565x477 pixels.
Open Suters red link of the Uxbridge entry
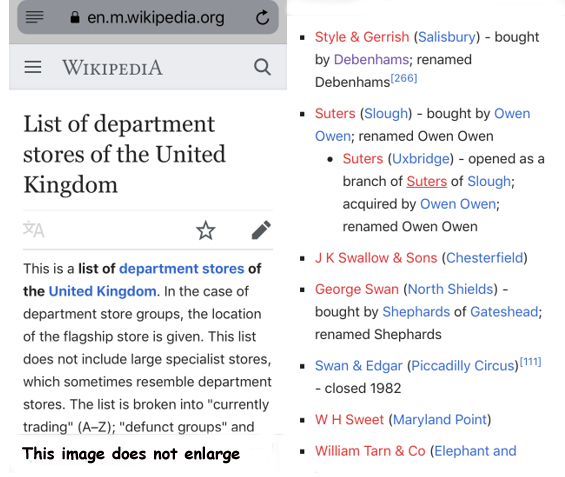pos(363,159)
